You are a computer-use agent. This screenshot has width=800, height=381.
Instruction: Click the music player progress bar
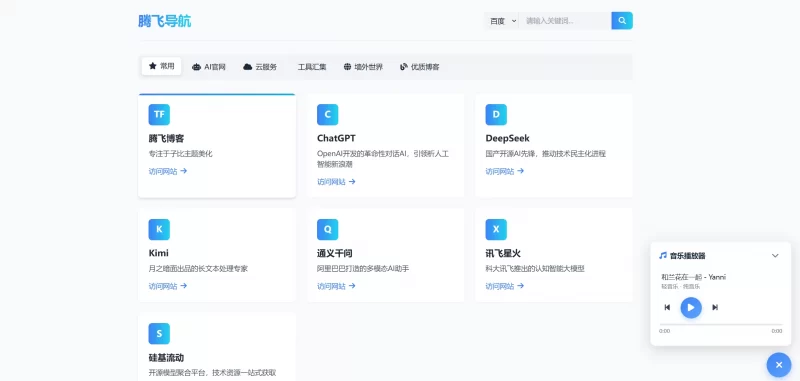click(721, 324)
